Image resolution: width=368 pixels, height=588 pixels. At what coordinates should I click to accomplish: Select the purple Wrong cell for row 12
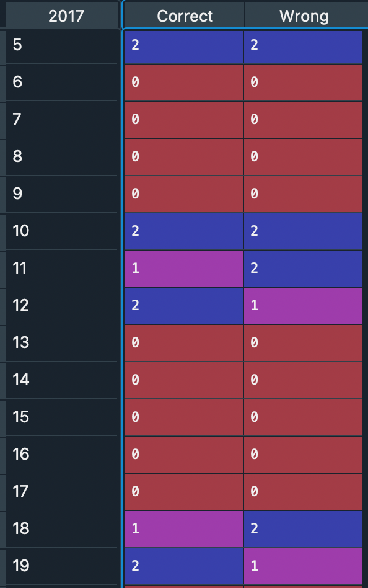click(303, 306)
